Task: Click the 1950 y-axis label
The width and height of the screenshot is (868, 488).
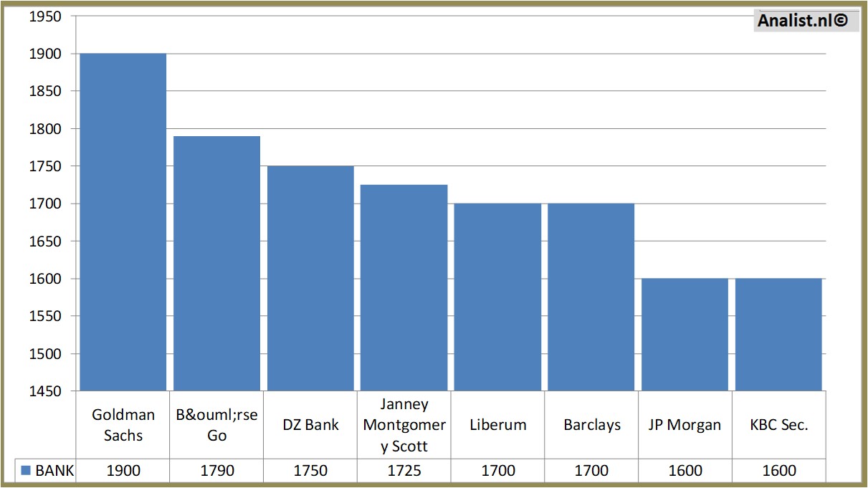Action: click(45, 16)
